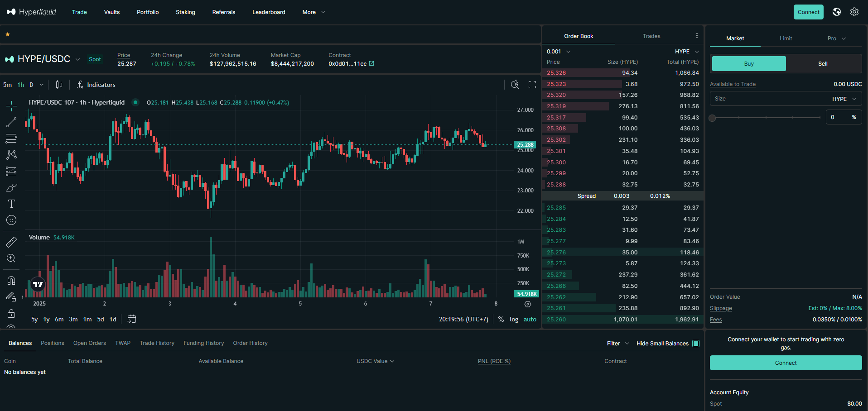Open the Vaults navigation item
The width and height of the screenshot is (868, 411).
point(112,12)
